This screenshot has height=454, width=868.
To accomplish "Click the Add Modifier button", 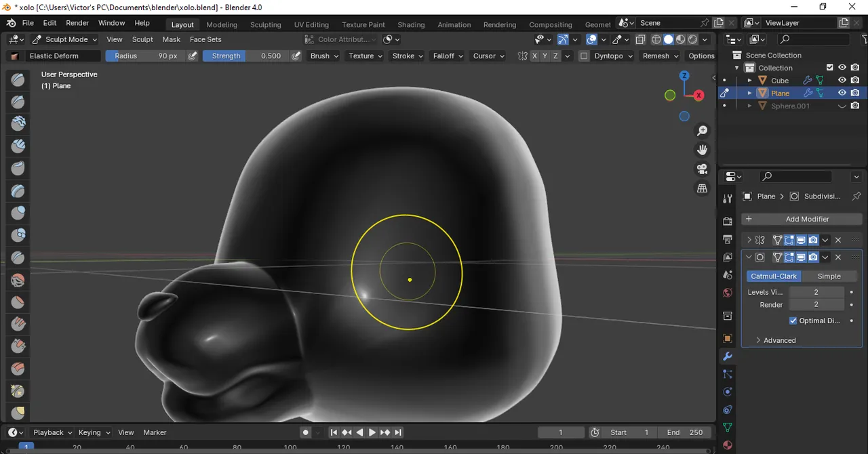I will (x=801, y=219).
